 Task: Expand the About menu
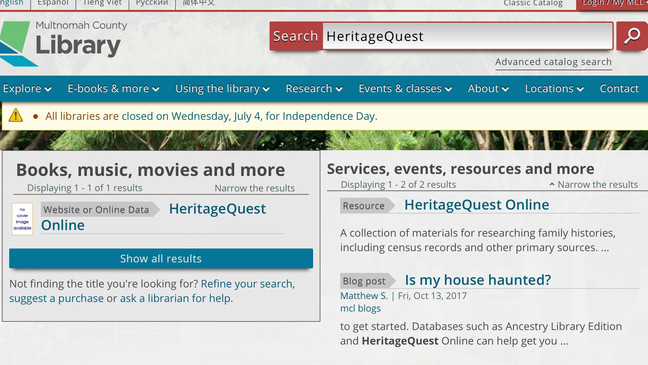488,88
